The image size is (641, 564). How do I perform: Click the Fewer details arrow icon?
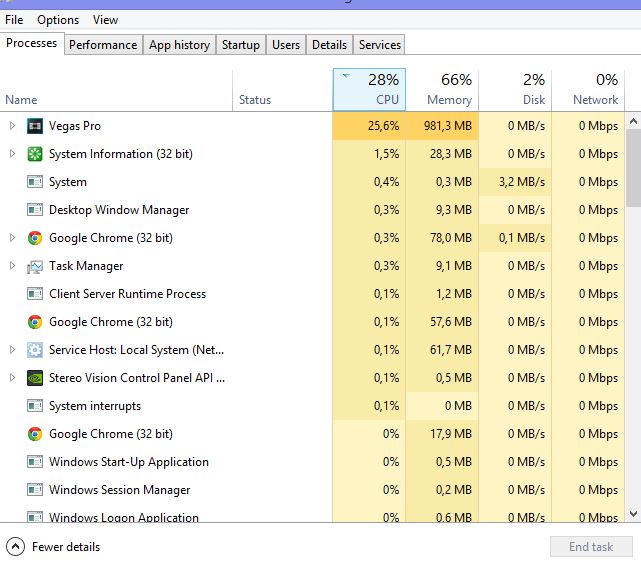click(x=16, y=547)
